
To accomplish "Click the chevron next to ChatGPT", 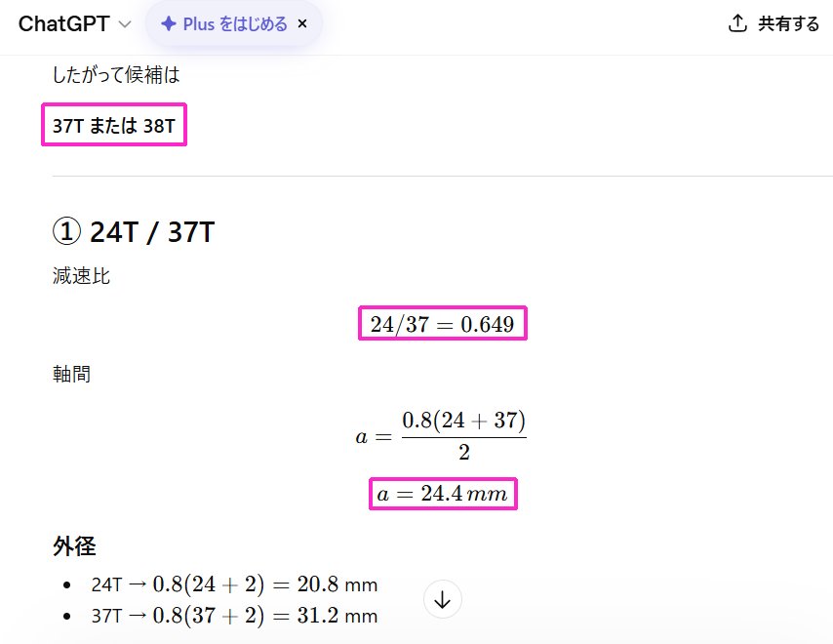I will tap(124, 24).
